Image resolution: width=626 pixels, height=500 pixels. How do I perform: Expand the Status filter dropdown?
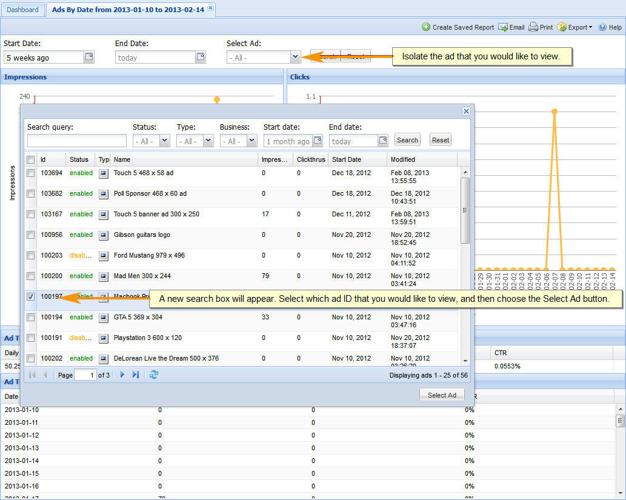[x=164, y=141]
